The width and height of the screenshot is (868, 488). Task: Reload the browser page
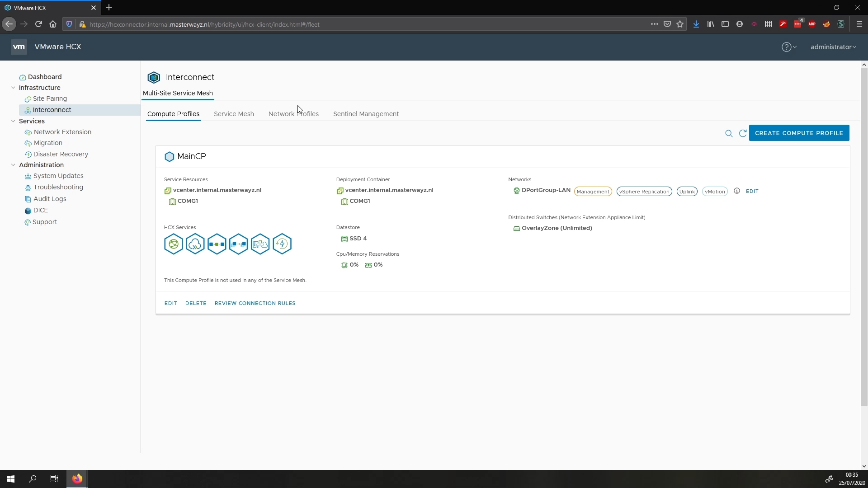click(x=38, y=24)
